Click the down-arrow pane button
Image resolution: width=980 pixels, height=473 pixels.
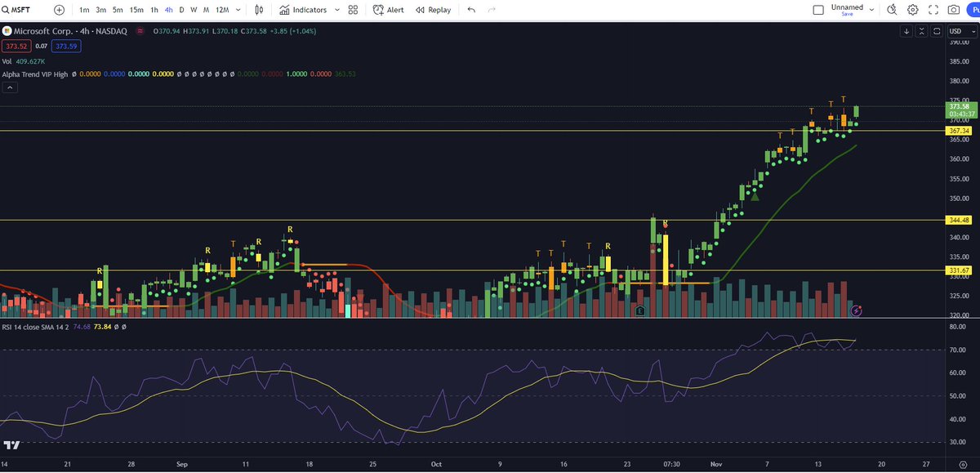pyautogui.click(x=907, y=31)
